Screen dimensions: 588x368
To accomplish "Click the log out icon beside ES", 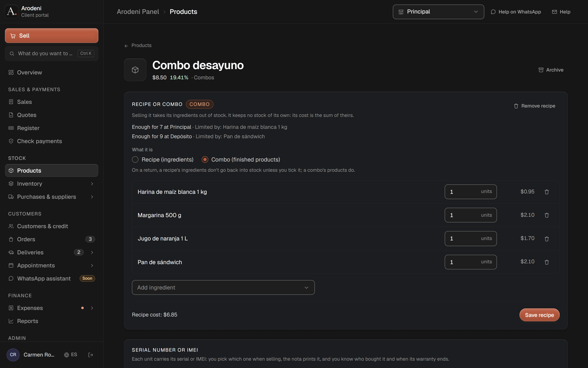I will coord(90,355).
